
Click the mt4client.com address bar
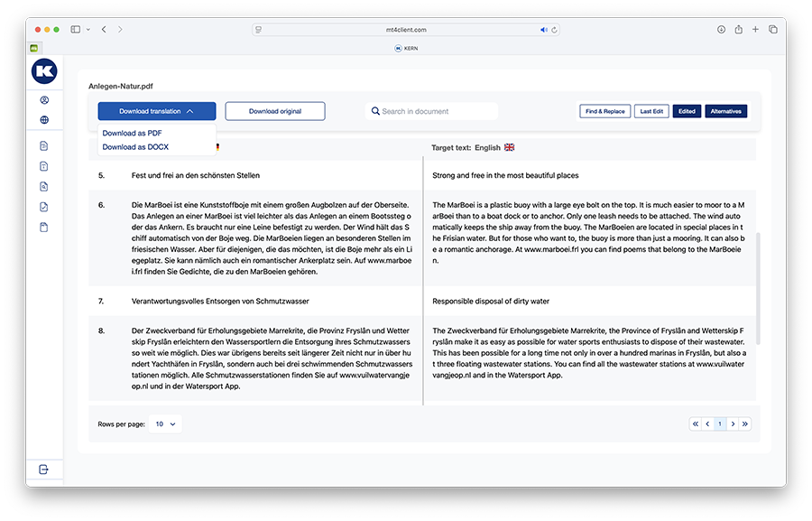coord(406,30)
